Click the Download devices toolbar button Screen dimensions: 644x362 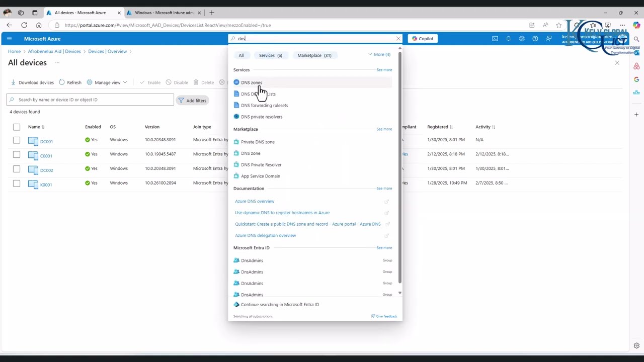click(x=32, y=82)
